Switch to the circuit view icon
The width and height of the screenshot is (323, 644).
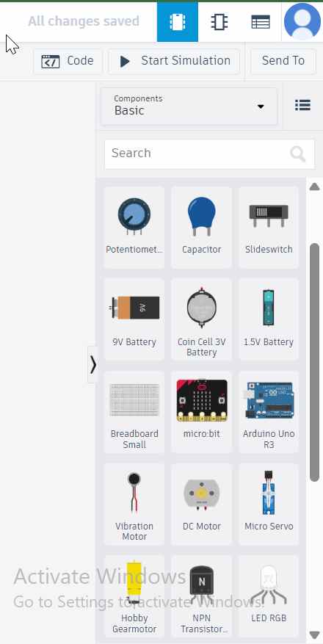pos(178,22)
